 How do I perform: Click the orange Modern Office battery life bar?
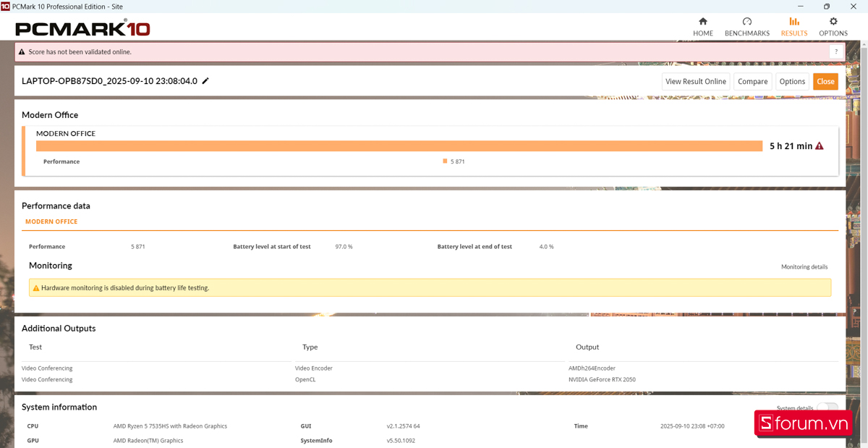click(x=399, y=146)
